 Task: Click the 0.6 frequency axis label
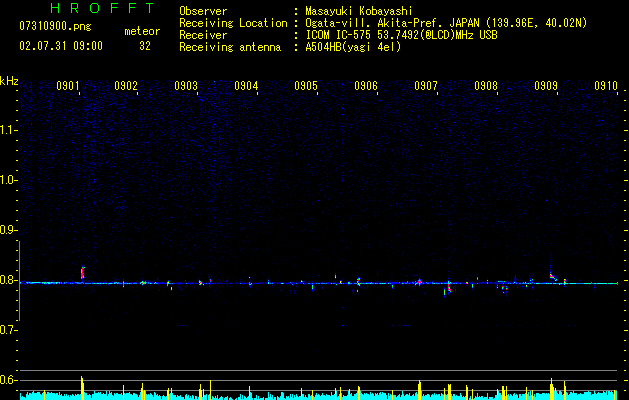click(x=9, y=380)
